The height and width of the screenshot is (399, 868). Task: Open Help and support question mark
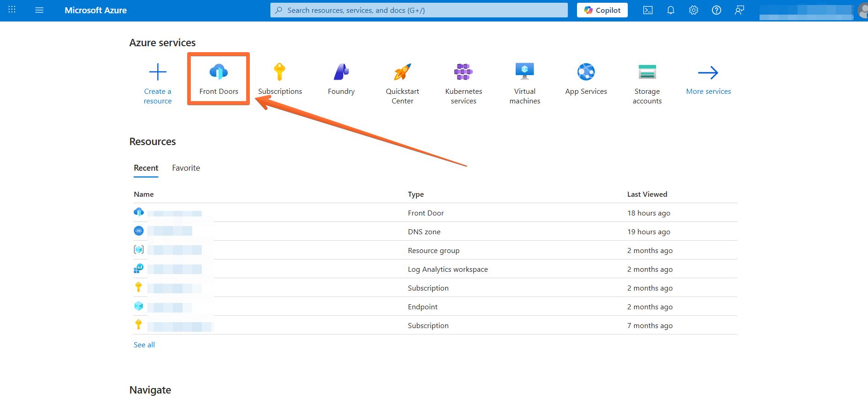pos(717,10)
